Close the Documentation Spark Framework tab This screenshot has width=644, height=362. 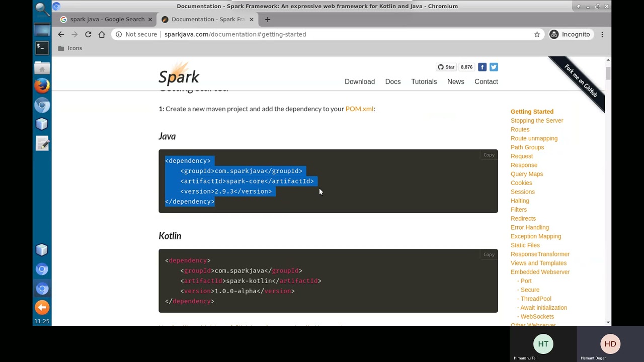pyautogui.click(x=252, y=19)
